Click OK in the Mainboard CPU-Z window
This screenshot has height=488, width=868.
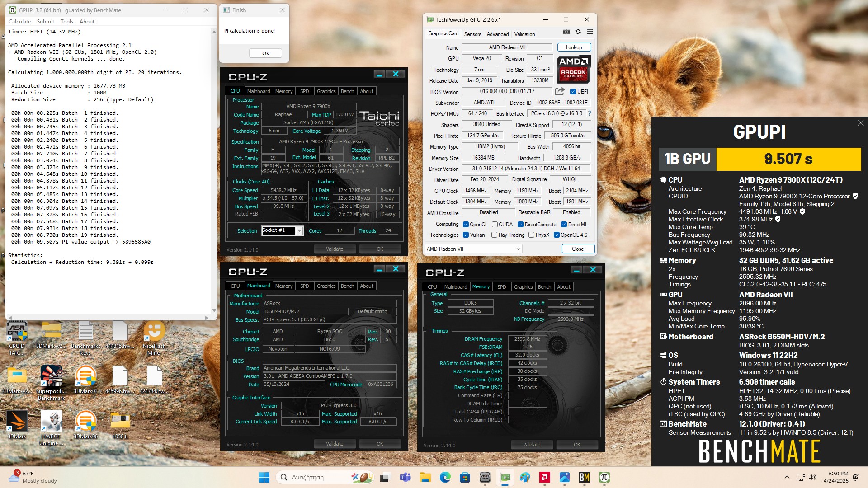[x=380, y=444]
